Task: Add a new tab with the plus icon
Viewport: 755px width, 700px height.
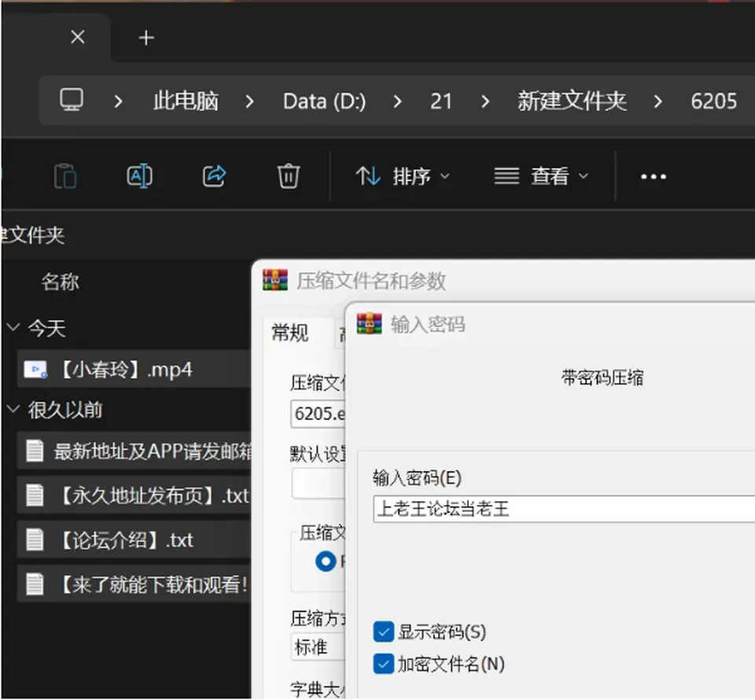Action: 146,38
